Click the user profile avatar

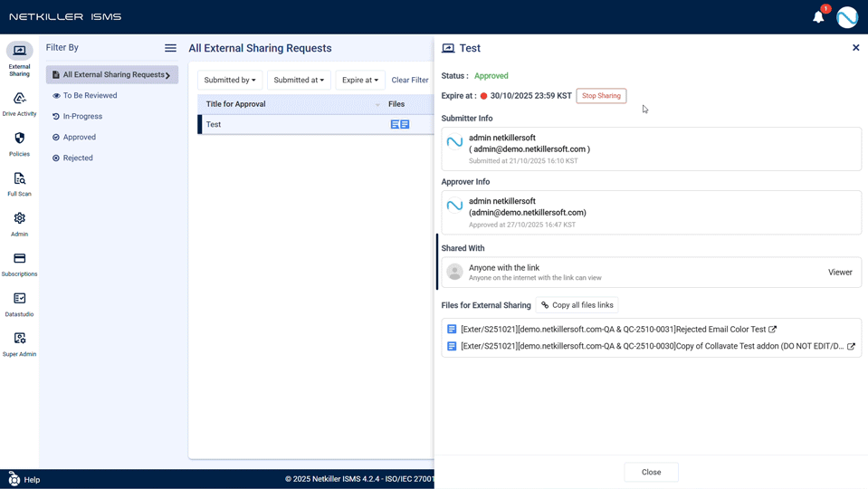pos(847,17)
